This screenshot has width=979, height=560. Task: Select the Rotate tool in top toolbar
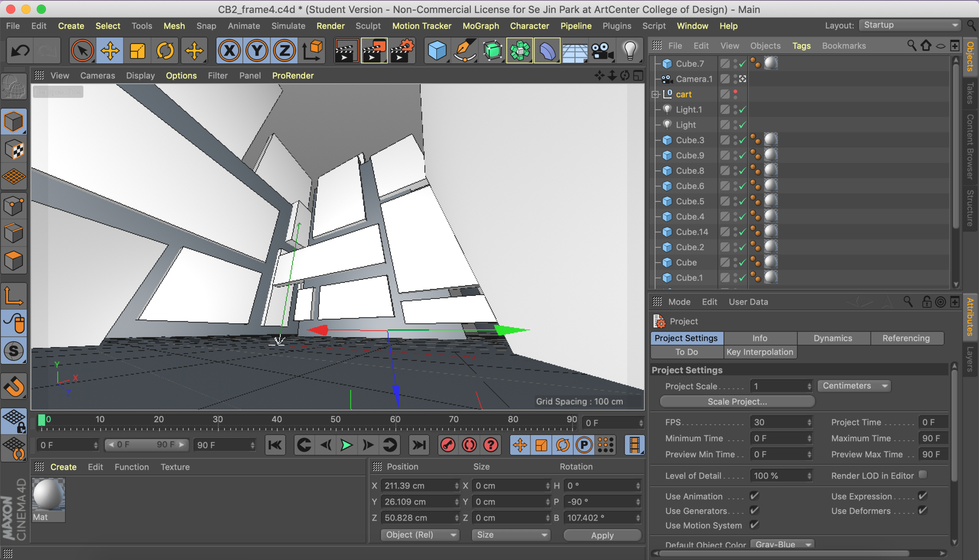[165, 51]
